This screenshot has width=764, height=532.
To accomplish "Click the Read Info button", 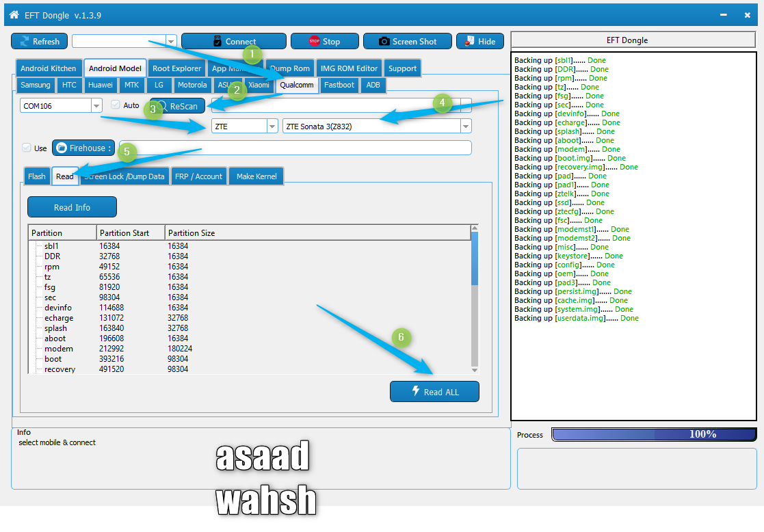I will pyautogui.click(x=72, y=207).
